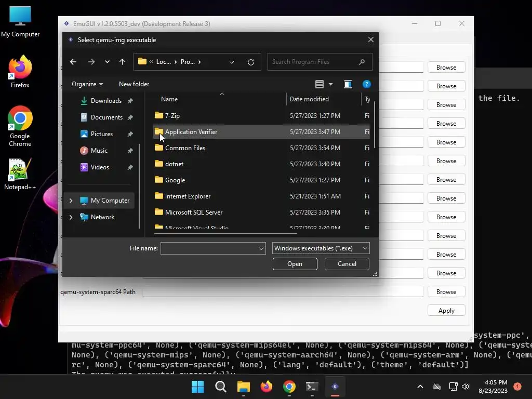The height and width of the screenshot is (399, 532).
Task: Open the Google Chrome desktop shortcut
Action: [x=20, y=126]
